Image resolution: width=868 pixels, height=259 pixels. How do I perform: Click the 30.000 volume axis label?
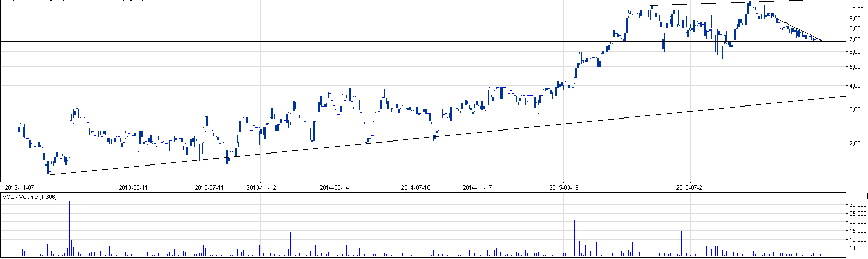(855, 206)
